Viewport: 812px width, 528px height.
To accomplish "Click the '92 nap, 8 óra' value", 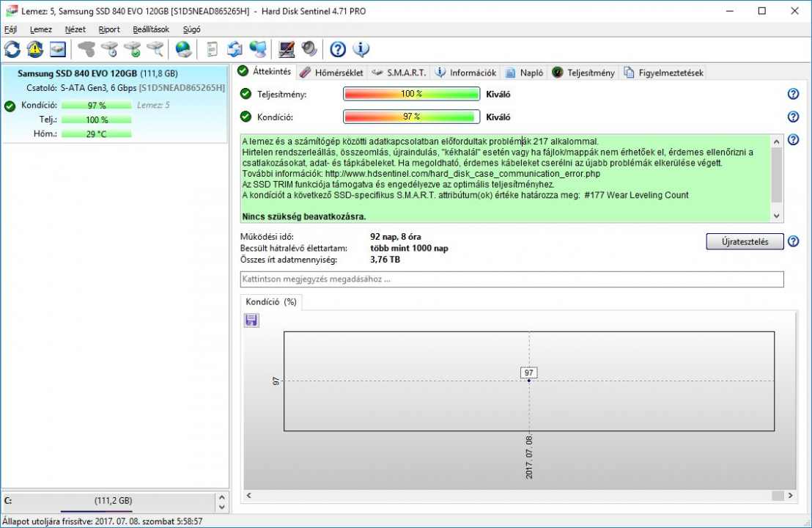I will pyautogui.click(x=396, y=237).
